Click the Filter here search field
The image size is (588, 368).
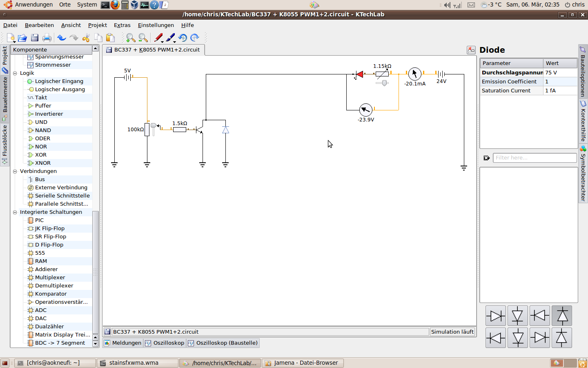(535, 158)
